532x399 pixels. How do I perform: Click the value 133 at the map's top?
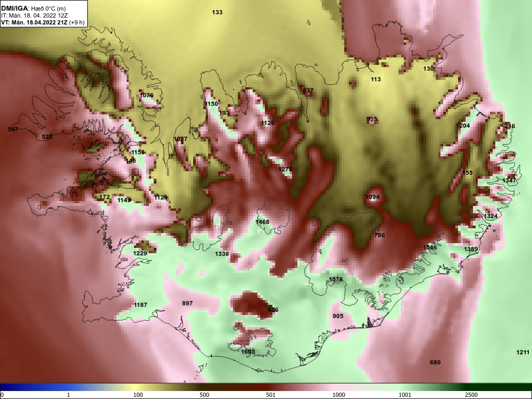coord(217,12)
